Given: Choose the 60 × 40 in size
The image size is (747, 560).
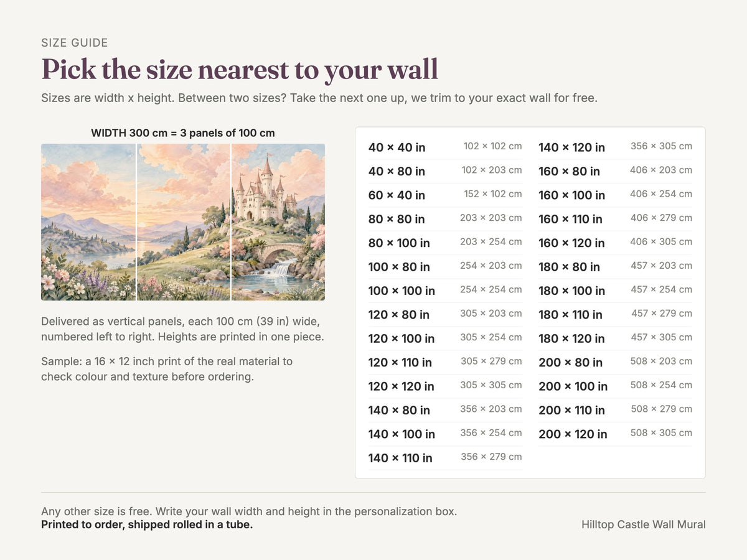Looking at the screenshot, I should click(x=445, y=195).
